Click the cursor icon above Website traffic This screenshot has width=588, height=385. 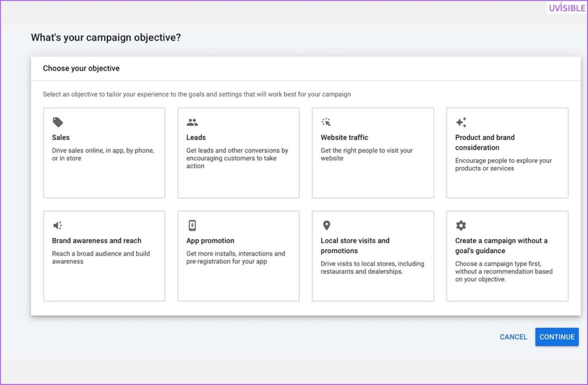(326, 121)
